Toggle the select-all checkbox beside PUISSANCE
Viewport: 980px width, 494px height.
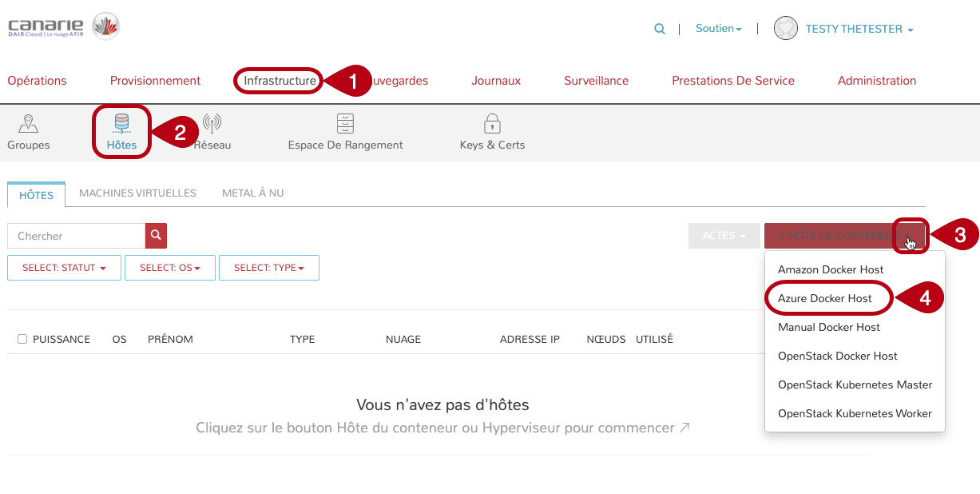[22, 339]
